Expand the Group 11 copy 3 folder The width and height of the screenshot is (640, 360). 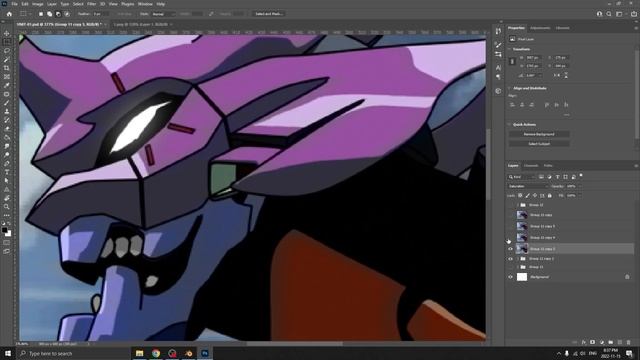518,259
